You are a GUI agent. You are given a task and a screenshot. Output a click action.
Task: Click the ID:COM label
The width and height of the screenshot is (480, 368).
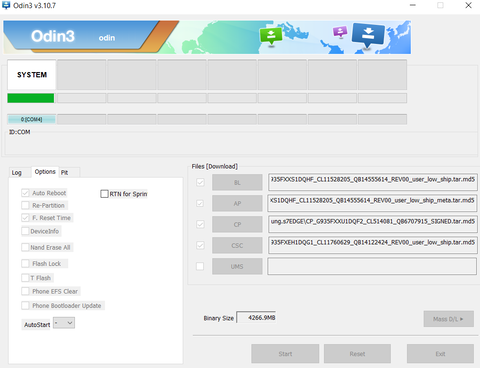pyautogui.click(x=20, y=132)
